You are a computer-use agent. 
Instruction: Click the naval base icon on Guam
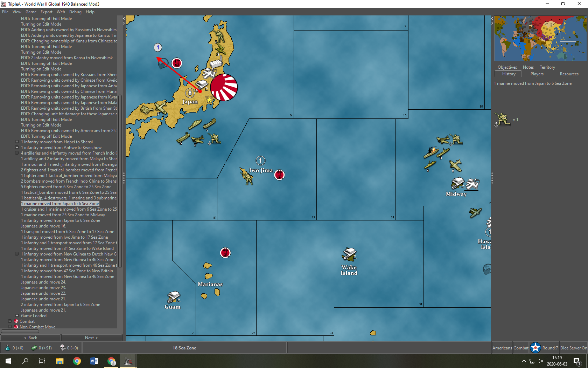(173, 297)
